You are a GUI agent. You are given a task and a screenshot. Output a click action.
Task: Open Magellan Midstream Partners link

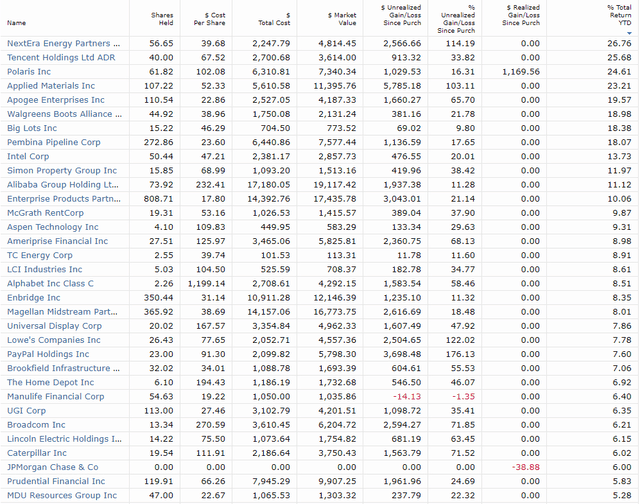tap(62, 312)
